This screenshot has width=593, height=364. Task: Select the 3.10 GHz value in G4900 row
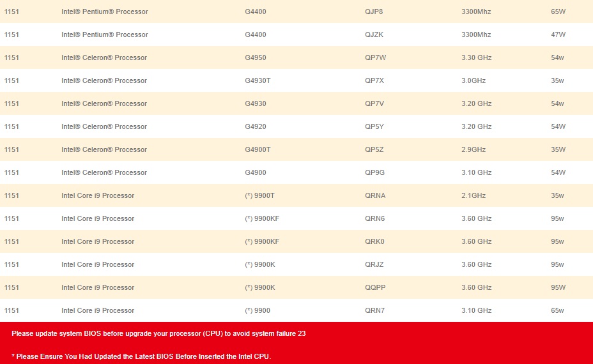[x=476, y=172]
